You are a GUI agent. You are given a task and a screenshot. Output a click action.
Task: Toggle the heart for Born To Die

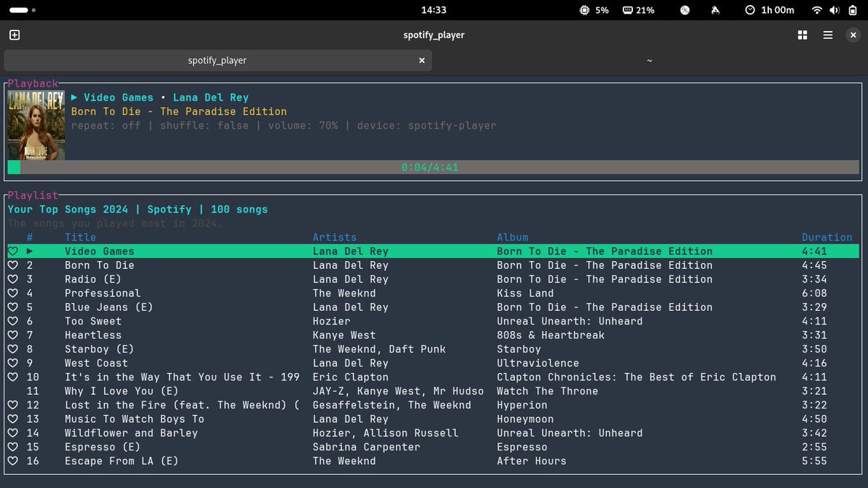point(12,265)
